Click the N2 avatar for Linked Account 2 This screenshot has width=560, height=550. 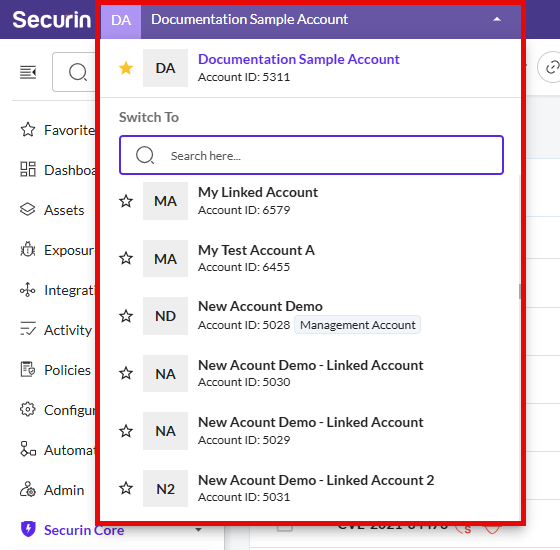pos(165,489)
